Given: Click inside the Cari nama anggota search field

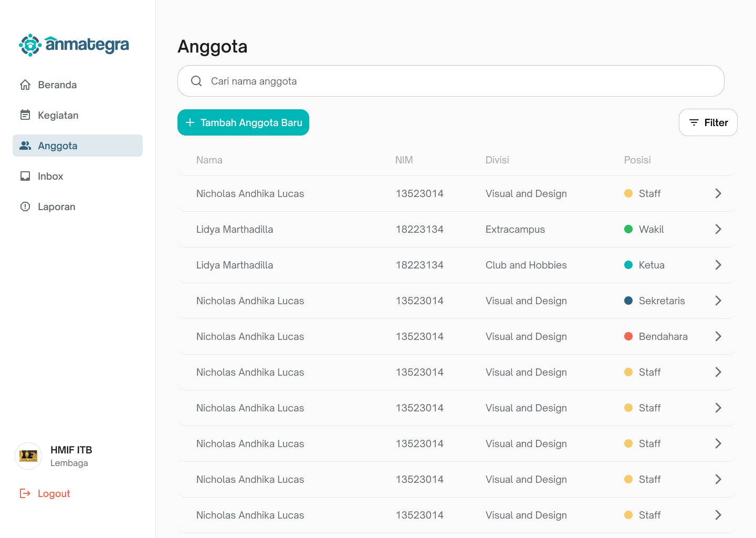Looking at the screenshot, I should (x=367, y=81).
